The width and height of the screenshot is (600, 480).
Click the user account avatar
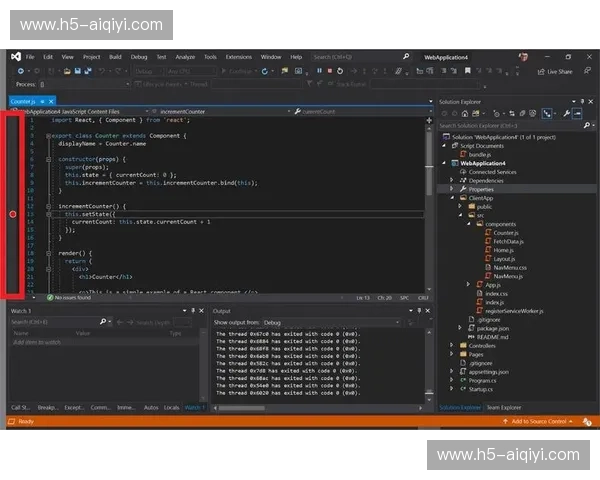[523, 57]
